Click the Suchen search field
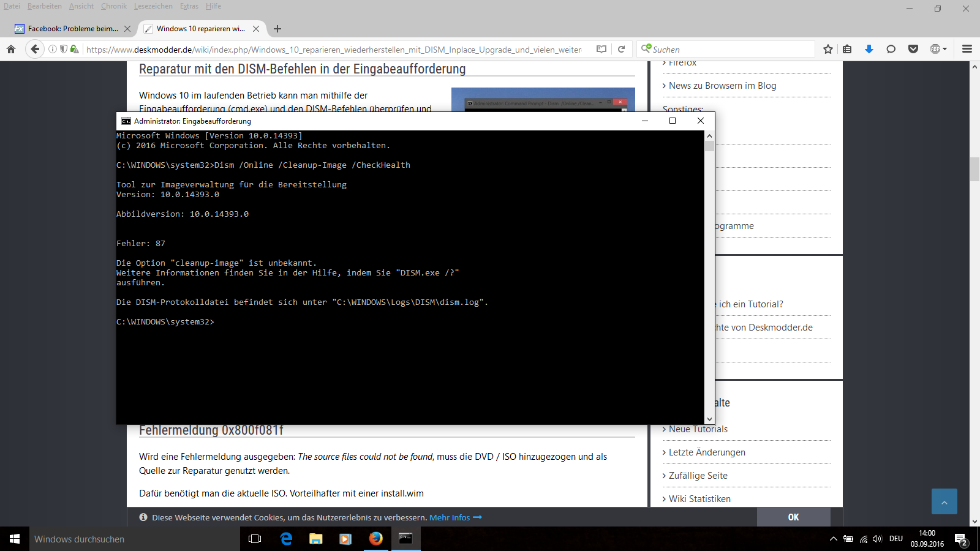Image resolution: width=980 pixels, height=551 pixels. click(729, 50)
